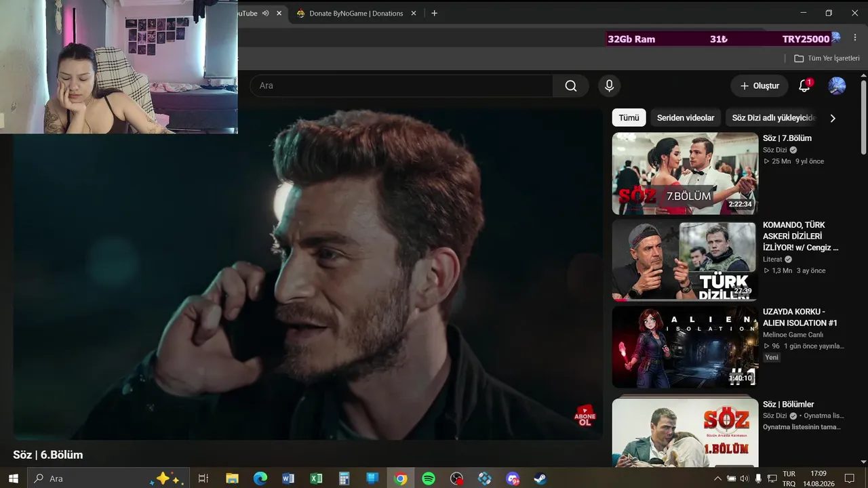Mute the YouTube tab via speaker icon

click(266, 13)
